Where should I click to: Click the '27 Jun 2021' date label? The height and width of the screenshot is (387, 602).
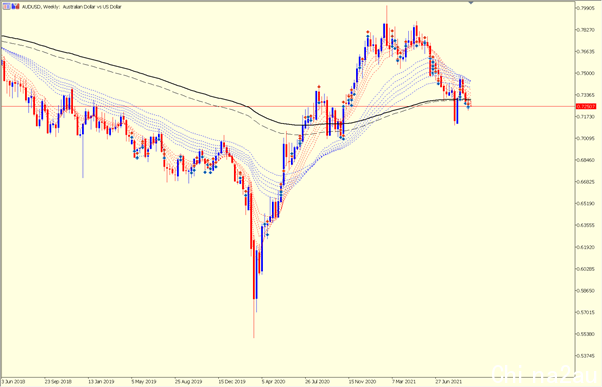[448, 382]
